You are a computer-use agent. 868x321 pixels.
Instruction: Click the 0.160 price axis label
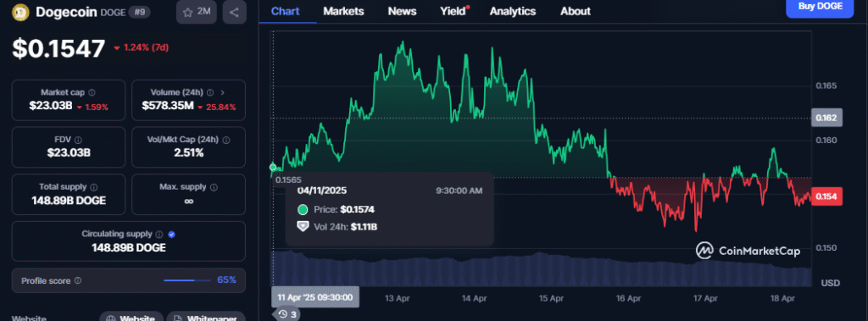coord(826,140)
